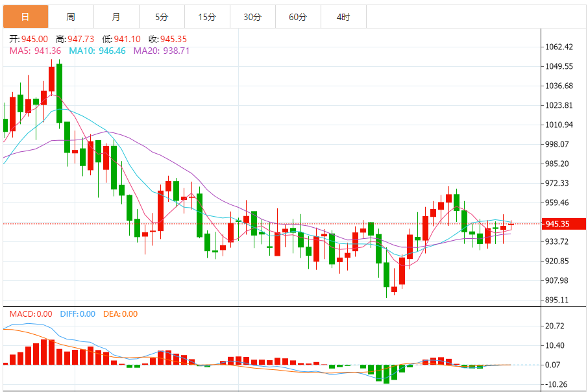Click the 920.85 price axis label
588x392 pixels.
coord(557,261)
